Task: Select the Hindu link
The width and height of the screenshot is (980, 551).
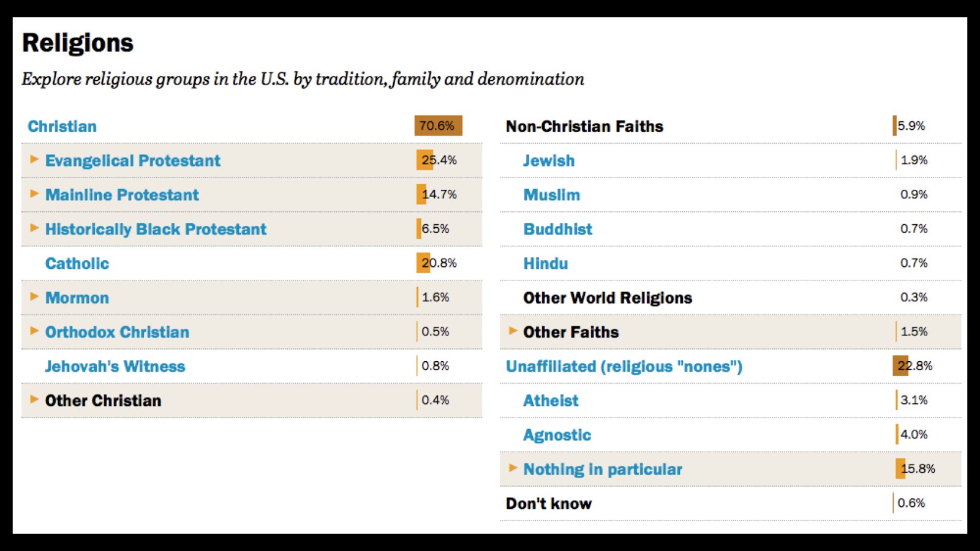Action: 545,264
